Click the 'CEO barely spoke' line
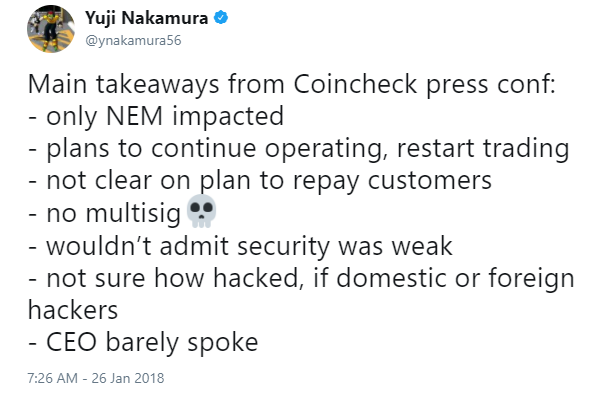The image size is (610, 399). [143, 343]
